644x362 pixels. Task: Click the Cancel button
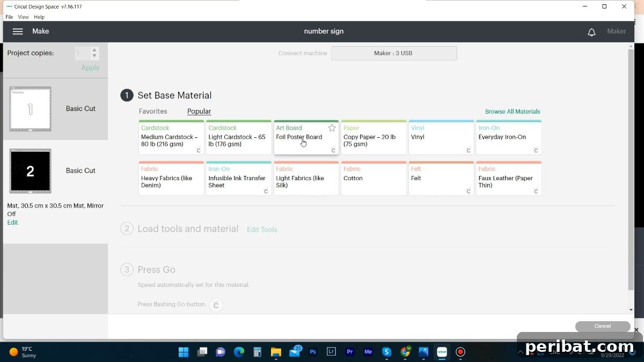(603, 326)
